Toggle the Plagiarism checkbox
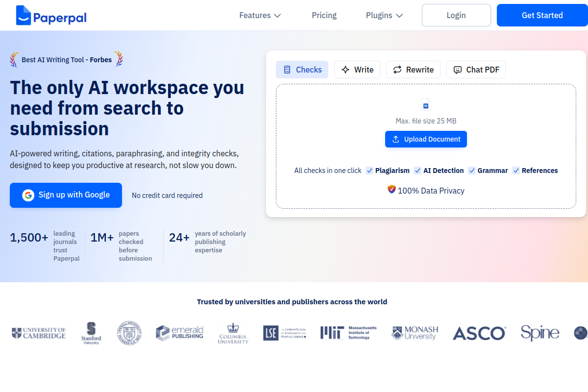 (x=369, y=171)
